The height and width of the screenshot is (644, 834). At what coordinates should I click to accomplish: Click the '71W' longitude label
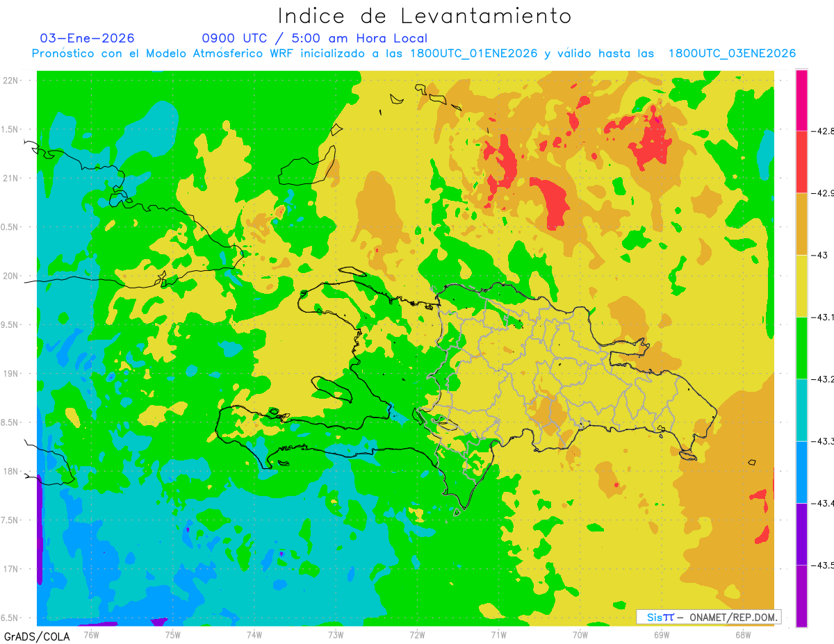point(498,634)
